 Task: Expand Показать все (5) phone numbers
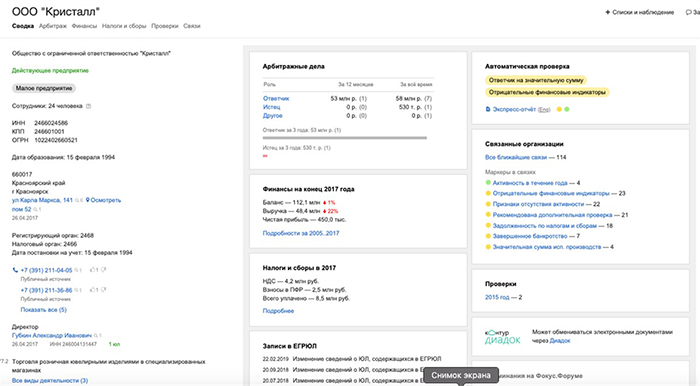[43, 310]
